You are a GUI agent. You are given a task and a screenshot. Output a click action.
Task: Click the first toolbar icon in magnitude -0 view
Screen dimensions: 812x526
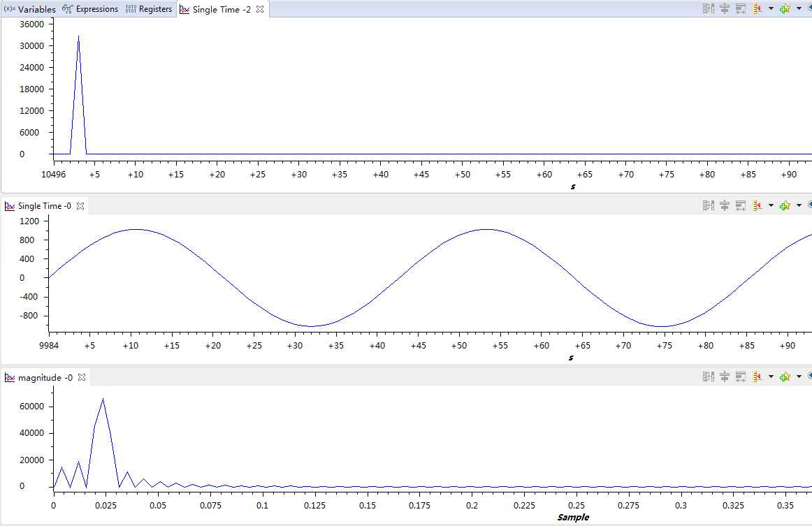709,377
